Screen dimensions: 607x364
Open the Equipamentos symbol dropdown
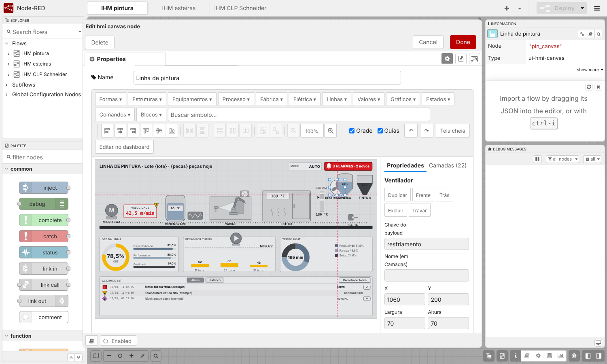pyautogui.click(x=192, y=99)
